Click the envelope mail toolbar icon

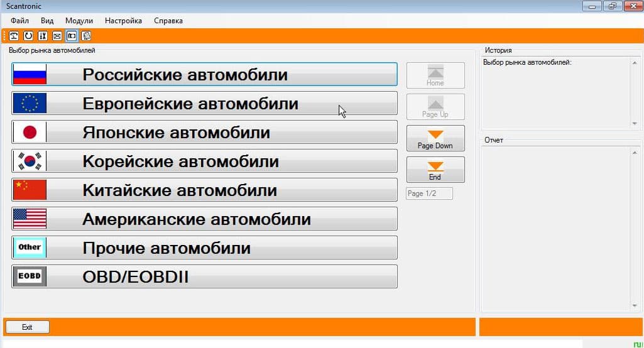click(x=57, y=36)
